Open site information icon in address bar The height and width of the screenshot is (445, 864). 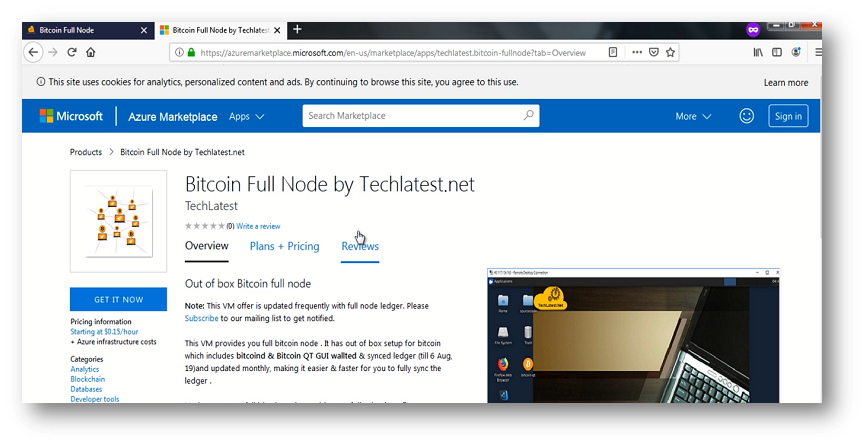(179, 52)
